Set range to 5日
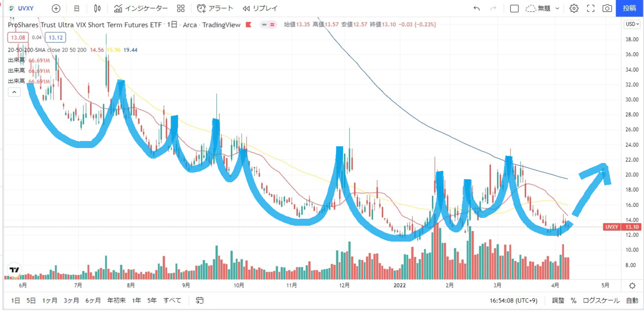The width and height of the screenshot is (644, 311). [x=31, y=300]
